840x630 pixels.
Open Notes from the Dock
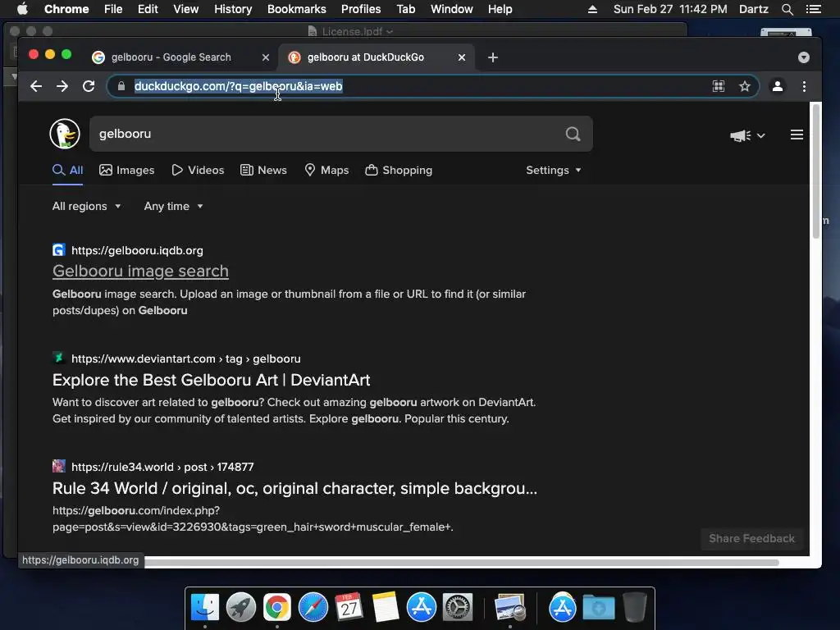(386, 607)
